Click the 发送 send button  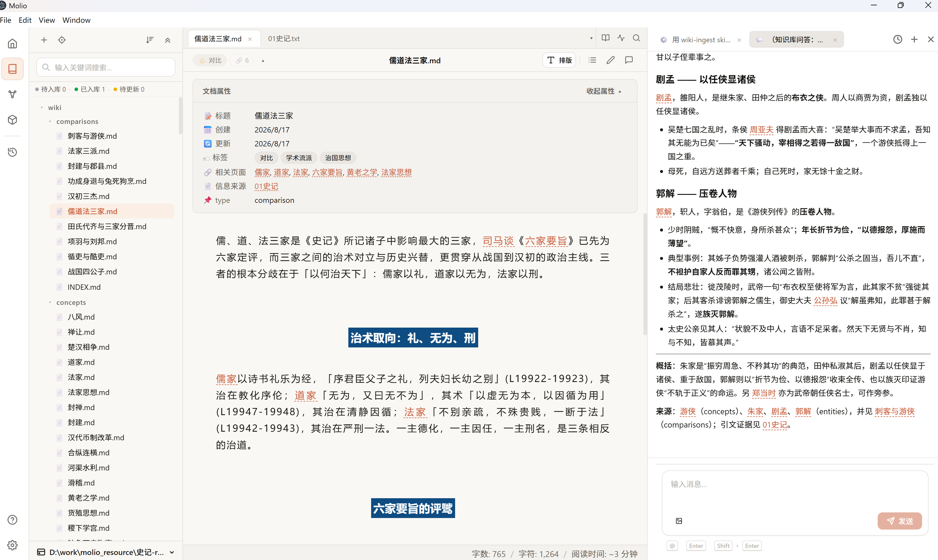pyautogui.click(x=900, y=521)
